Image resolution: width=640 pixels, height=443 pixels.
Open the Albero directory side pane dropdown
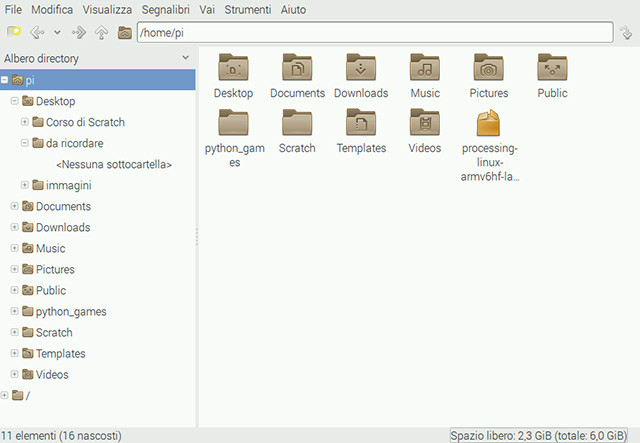pos(186,58)
